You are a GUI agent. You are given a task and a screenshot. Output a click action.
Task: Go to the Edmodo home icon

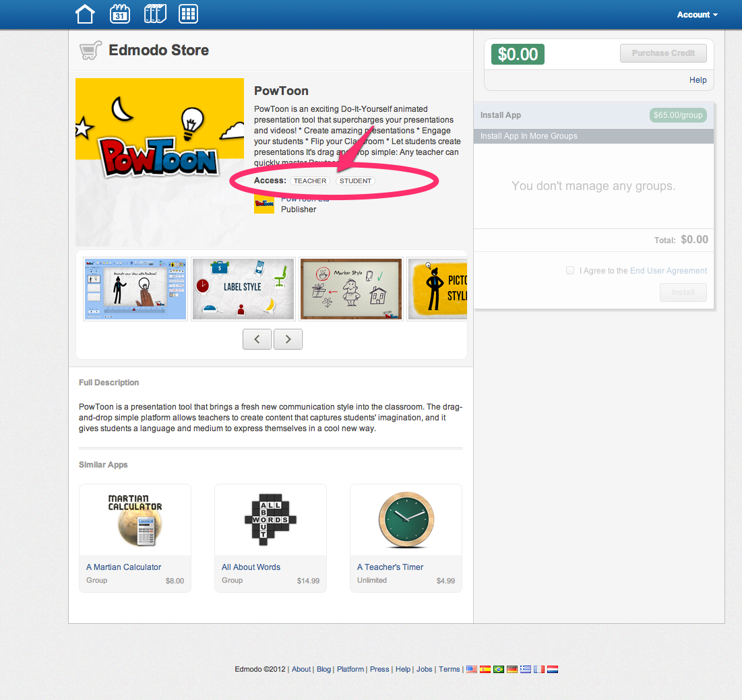85,14
